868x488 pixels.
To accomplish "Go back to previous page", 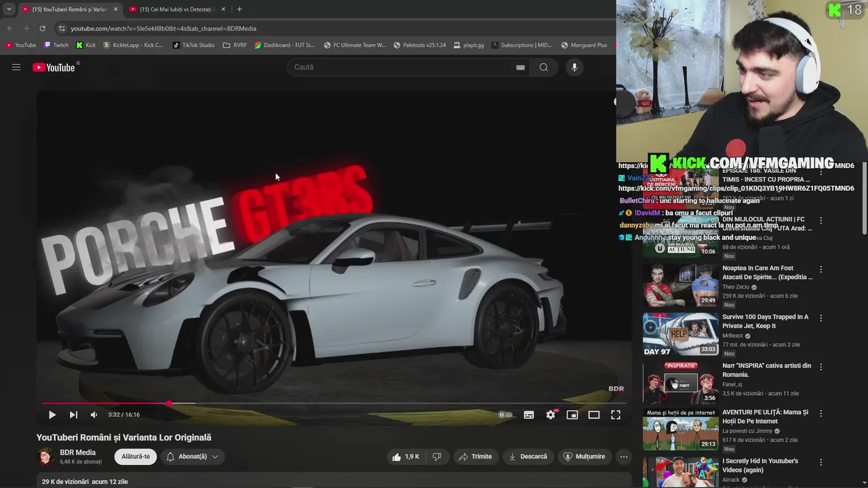I will coord(9,28).
